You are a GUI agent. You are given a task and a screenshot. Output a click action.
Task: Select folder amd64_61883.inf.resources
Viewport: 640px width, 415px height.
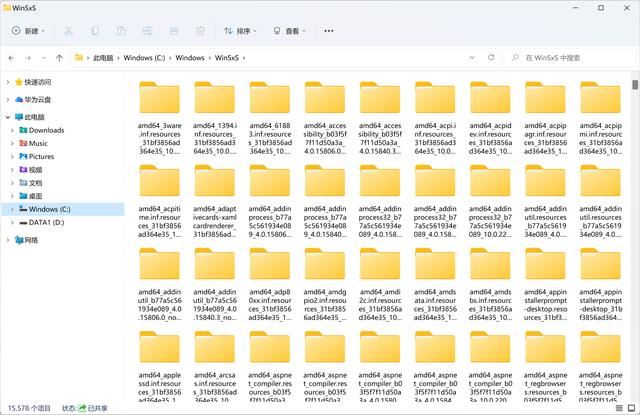click(x=270, y=118)
